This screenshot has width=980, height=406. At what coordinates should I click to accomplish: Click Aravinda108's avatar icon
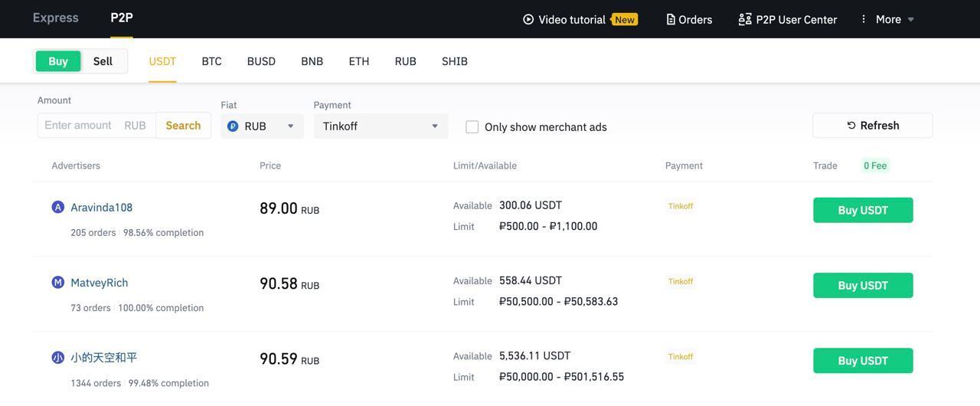click(57, 208)
